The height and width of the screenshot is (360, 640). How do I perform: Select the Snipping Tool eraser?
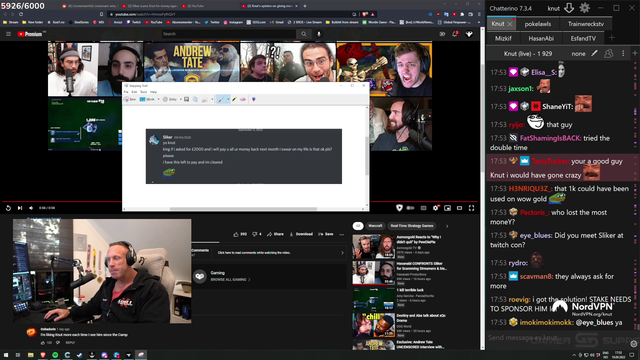pos(243,99)
